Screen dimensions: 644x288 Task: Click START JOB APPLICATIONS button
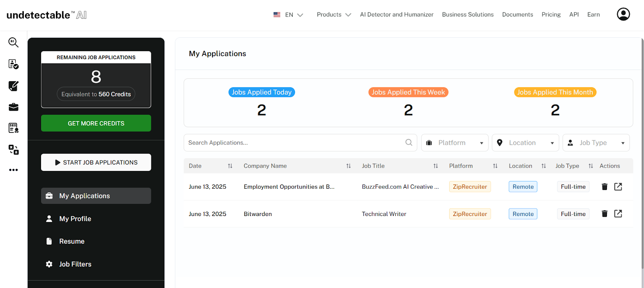96,163
